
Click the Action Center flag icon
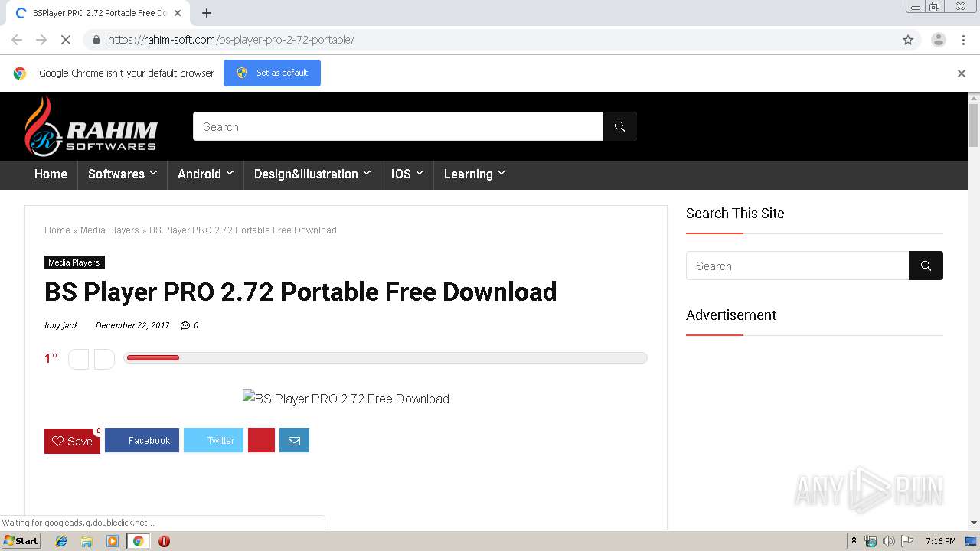(906, 541)
